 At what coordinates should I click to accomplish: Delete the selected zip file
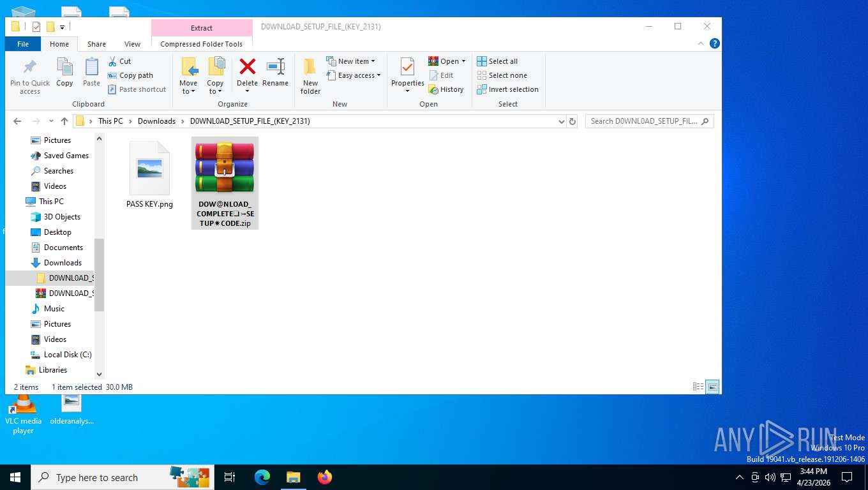point(247,75)
